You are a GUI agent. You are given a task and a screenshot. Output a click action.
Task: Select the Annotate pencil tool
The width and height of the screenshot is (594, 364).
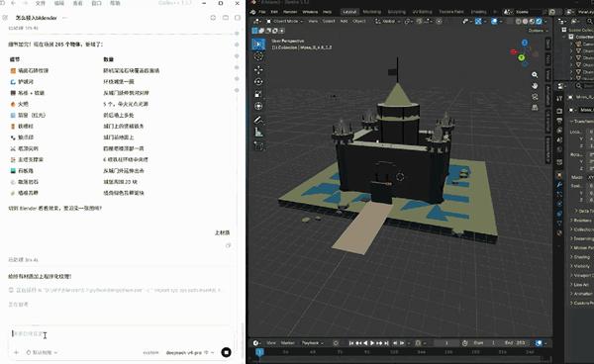tap(258, 120)
